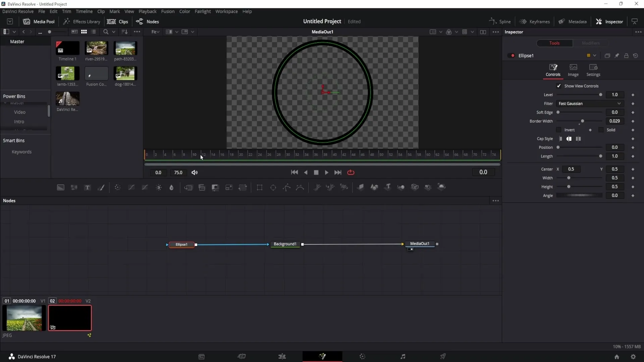Switch to the Image tab in Inspector
The width and height of the screenshot is (644, 362).
[x=574, y=69]
